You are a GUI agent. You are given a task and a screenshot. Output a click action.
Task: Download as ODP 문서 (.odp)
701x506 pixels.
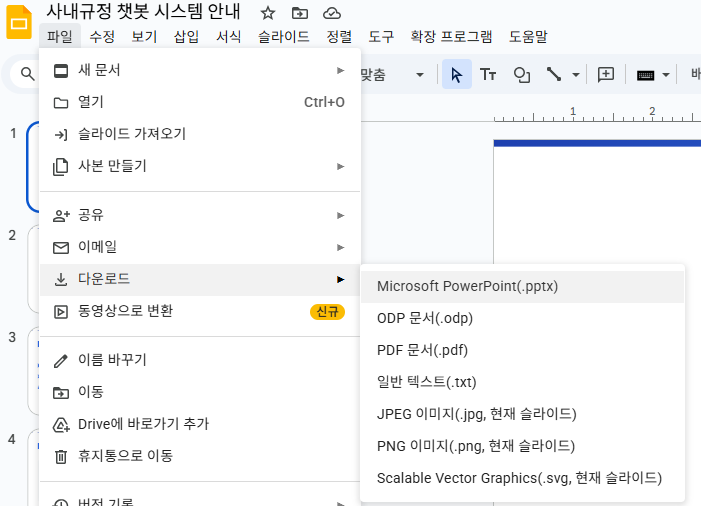point(522,319)
